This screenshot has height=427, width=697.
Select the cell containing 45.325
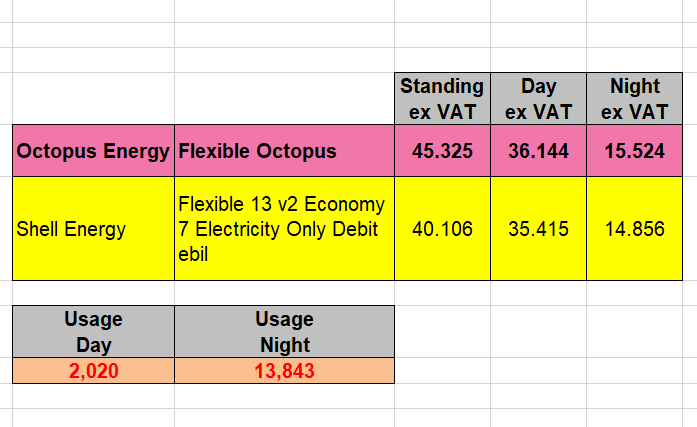[x=442, y=151]
